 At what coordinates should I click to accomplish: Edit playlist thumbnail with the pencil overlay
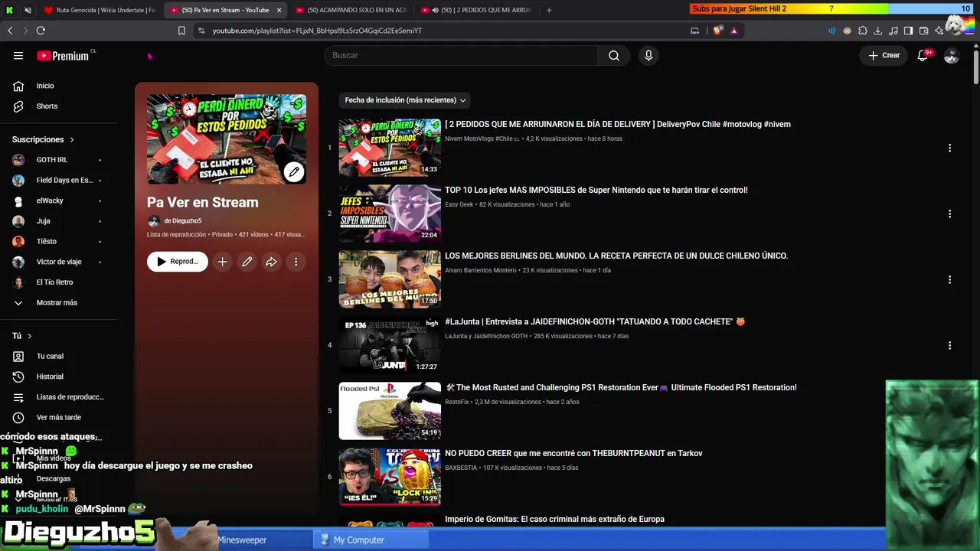[x=294, y=172]
